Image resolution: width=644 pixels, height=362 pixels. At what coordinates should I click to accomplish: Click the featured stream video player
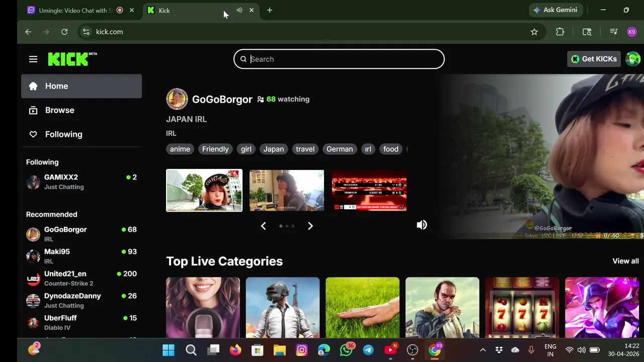point(540,156)
